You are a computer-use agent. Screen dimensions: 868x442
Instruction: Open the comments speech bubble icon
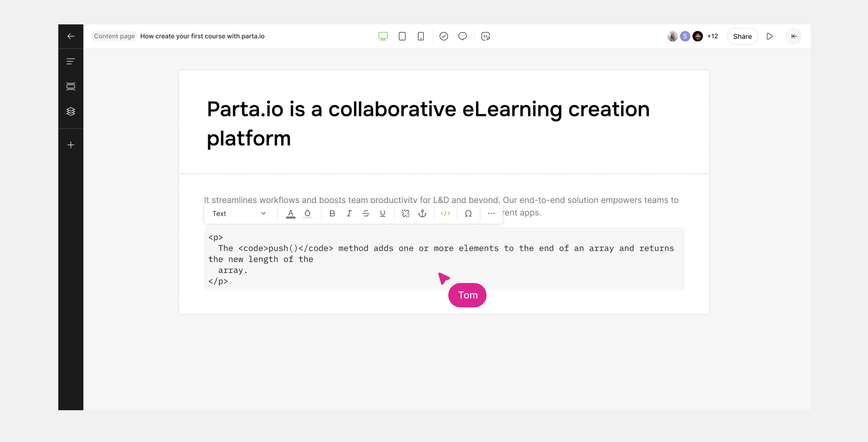(462, 36)
